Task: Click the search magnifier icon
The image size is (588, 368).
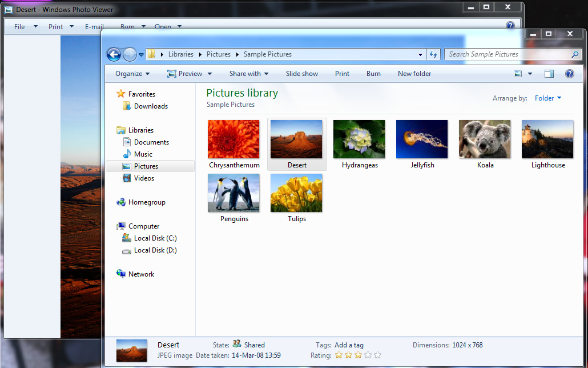Action: pos(575,54)
